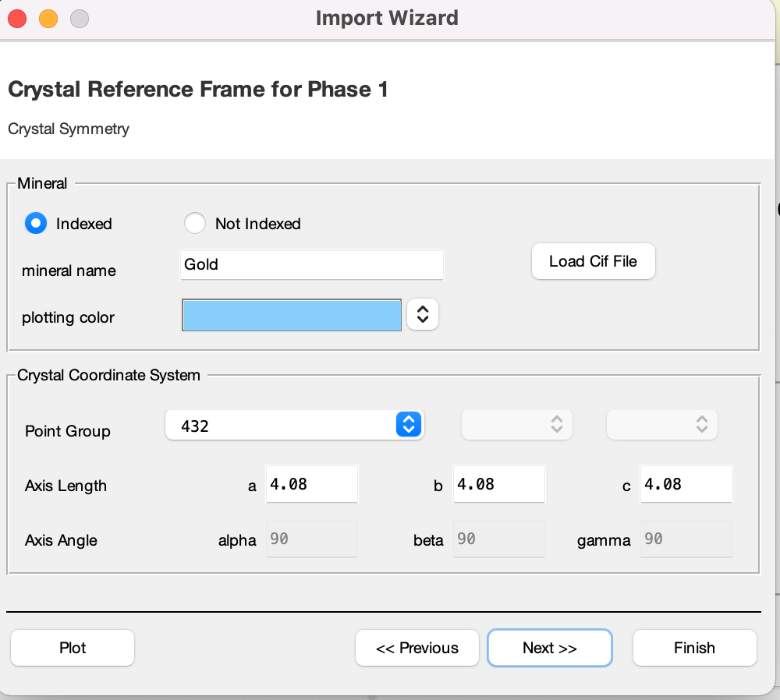Click the Finish button
The height and width of the screenshot is (700, 780).
[694, 648]
